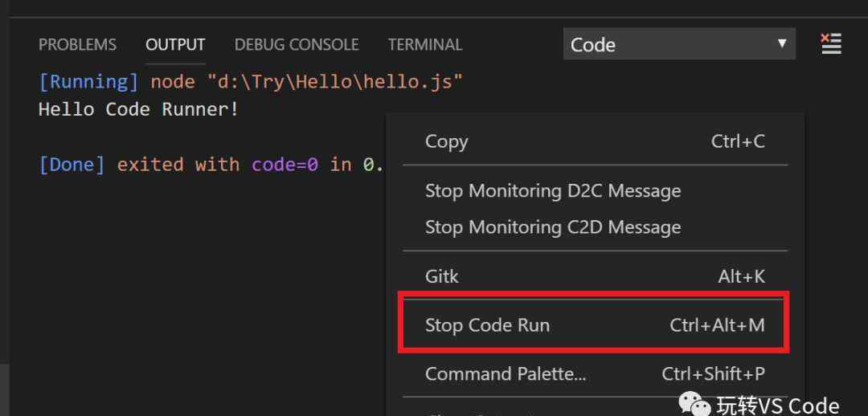Click the code=0 exit value text

285,165
